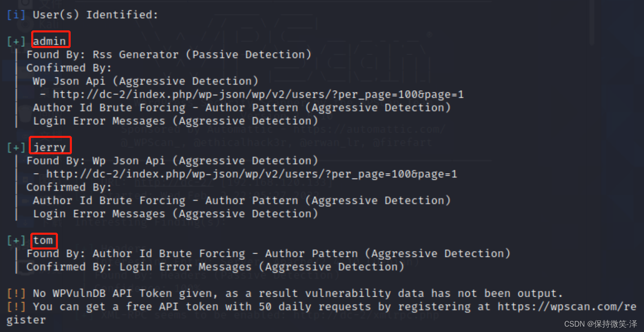Click the [+] marker beside jerry
Viewport: 644px width, 332px height.
click(16, 147)
